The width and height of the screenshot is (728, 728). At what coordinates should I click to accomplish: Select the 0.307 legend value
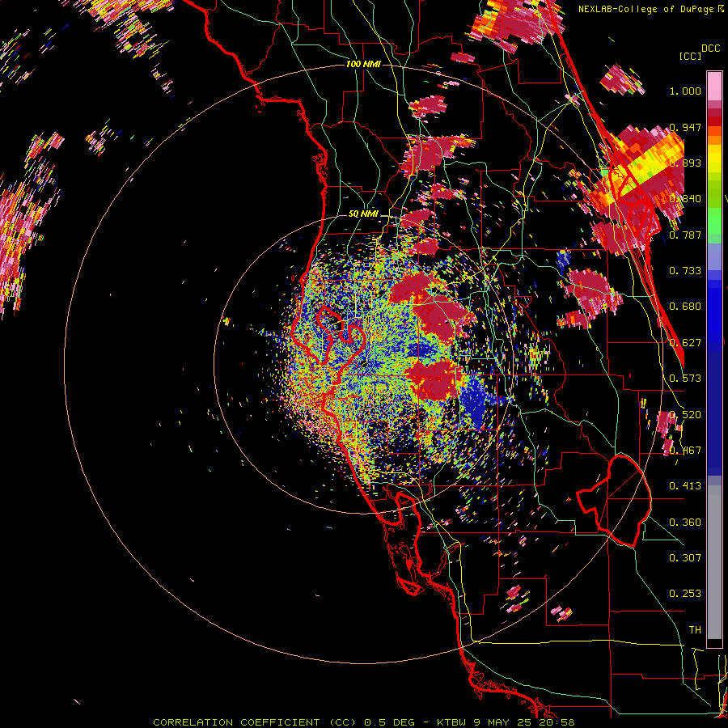[x=685, y=558]
